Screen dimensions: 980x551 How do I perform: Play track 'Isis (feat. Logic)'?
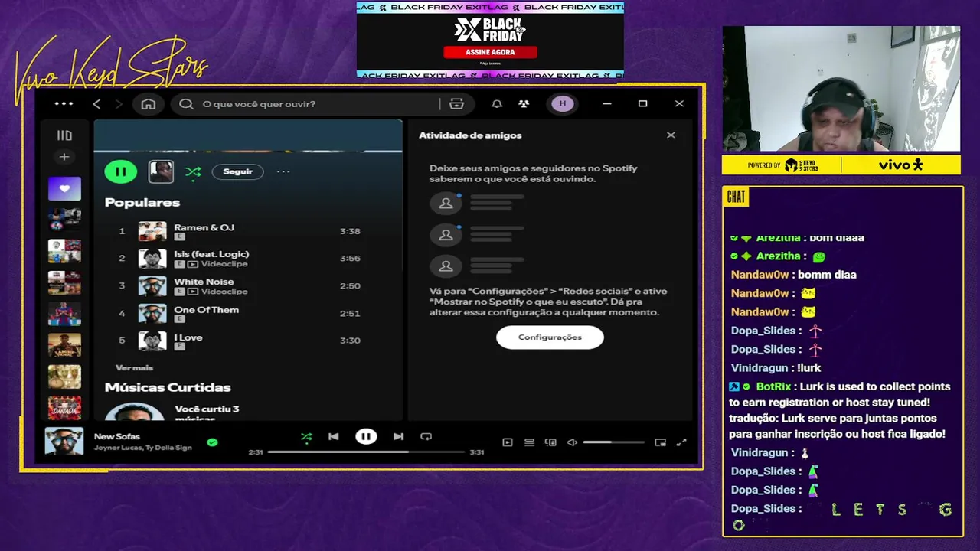[211, 254]
